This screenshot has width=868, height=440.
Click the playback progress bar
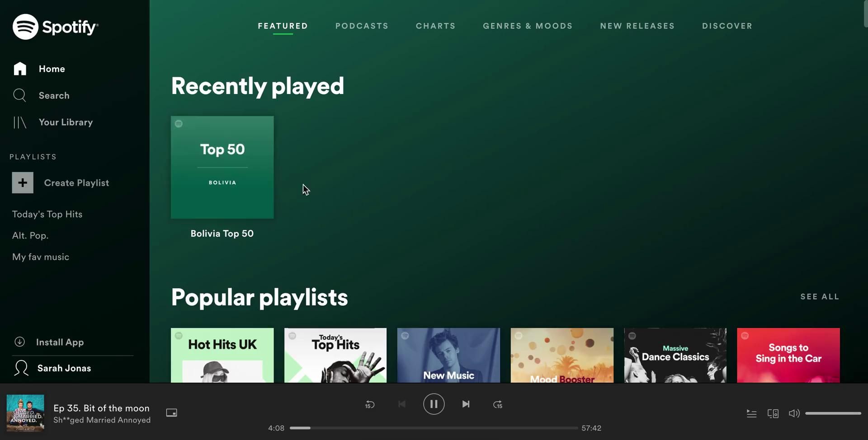pyautogui.click(x=434, y=428)
